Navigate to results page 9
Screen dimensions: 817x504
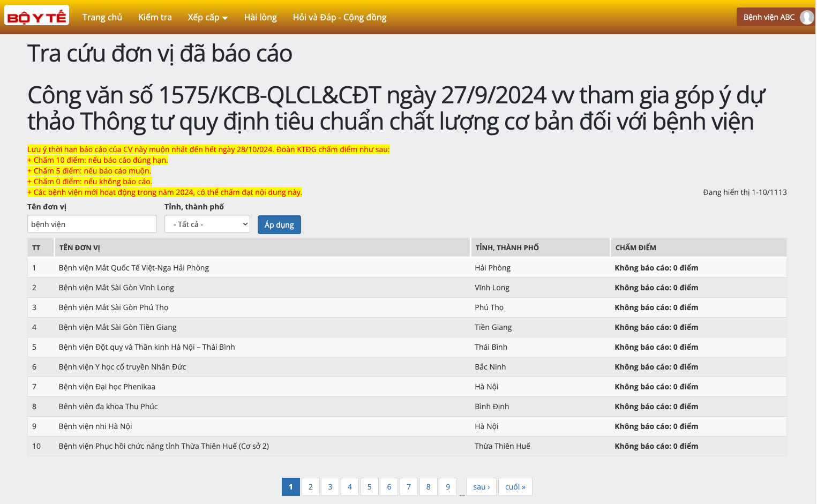click(x=448, y=487)
